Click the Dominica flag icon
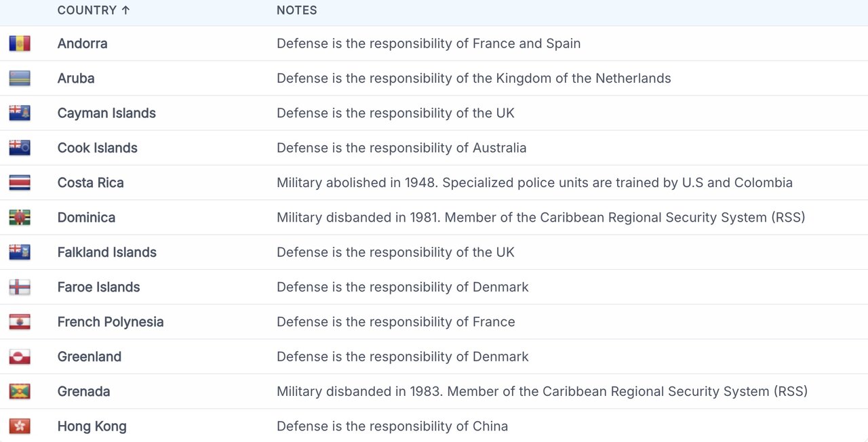The width and height of the screenshot is (868, 442). pyautogui.click(x=20, y=218)
